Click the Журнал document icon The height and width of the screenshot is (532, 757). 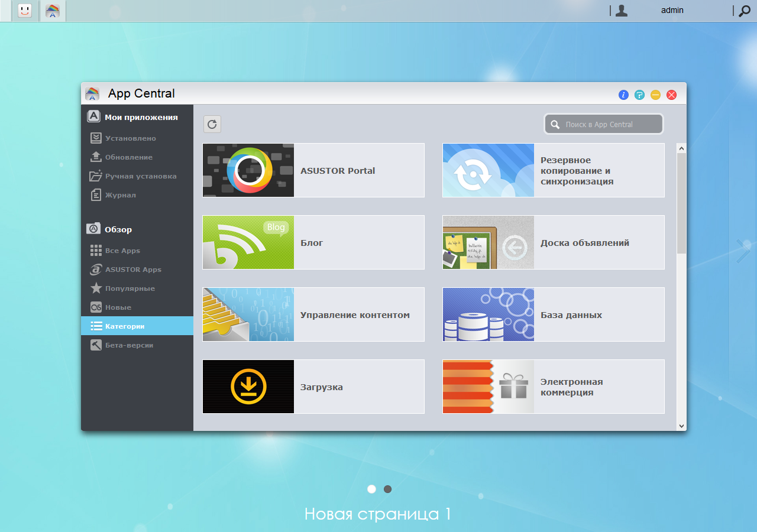click(96, 194)
